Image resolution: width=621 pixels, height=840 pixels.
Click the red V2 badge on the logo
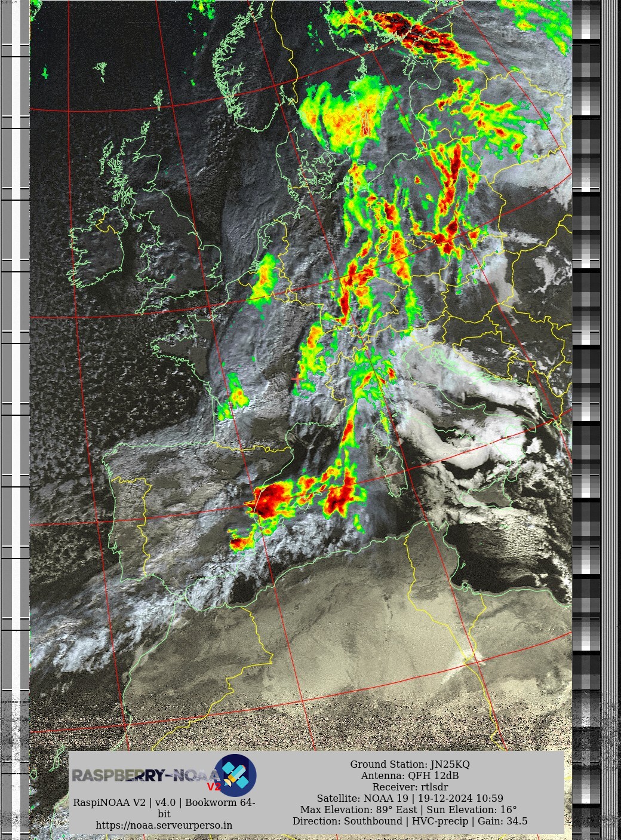213,786
